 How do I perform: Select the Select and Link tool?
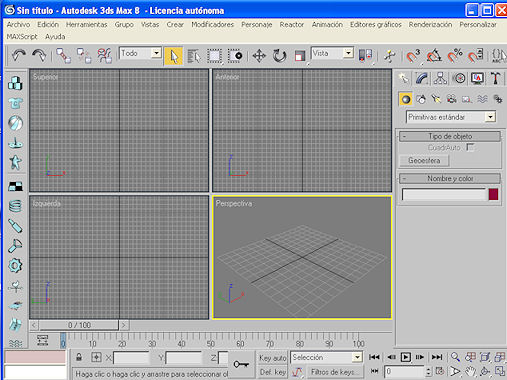pyautogui.click(x=63, y=55)
